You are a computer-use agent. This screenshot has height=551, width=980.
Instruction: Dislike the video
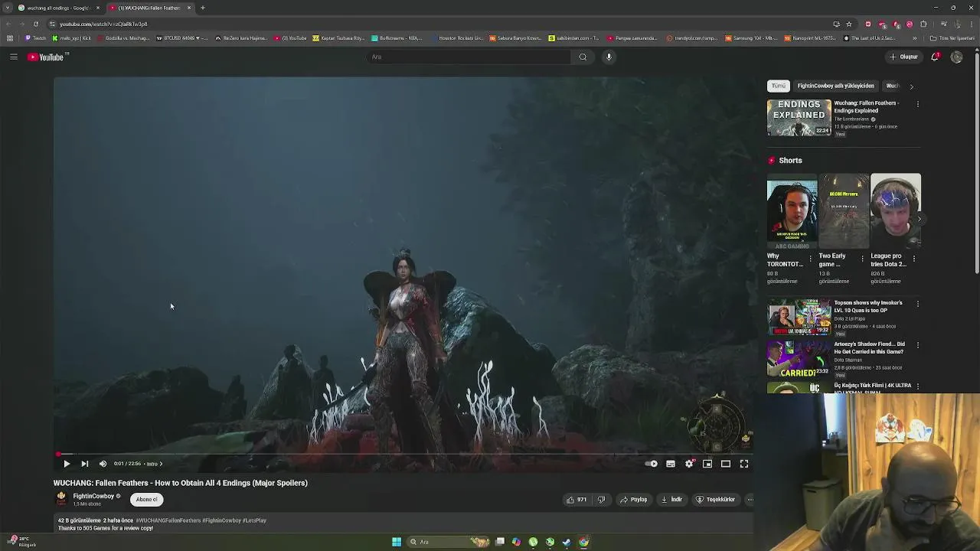tap(602, 500)
